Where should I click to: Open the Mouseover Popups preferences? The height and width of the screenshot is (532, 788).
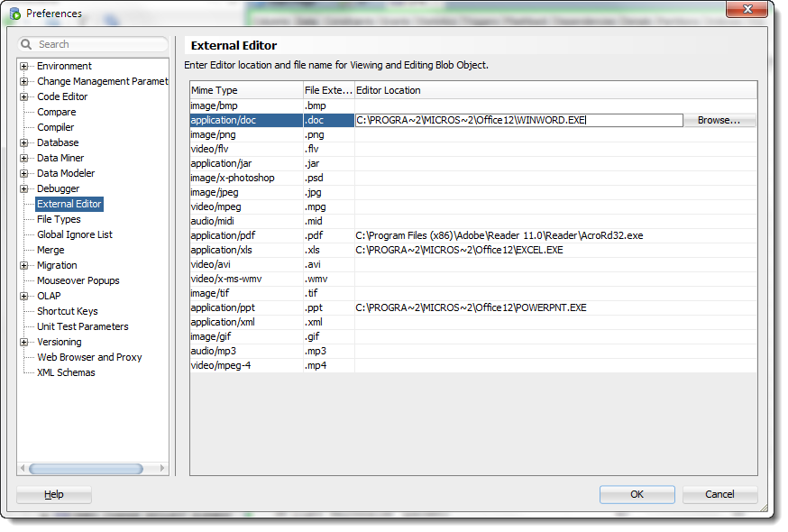tap(78, 281)
